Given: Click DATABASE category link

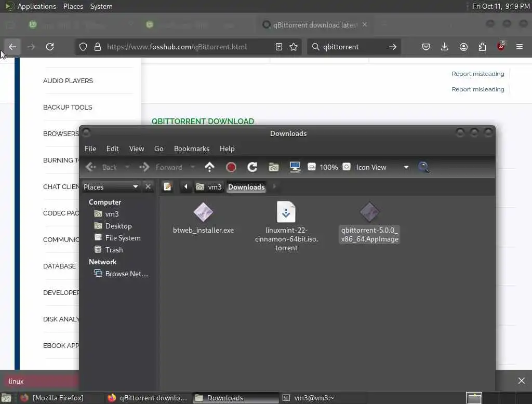Looking at the screenshot, I should tap(59, 266).
